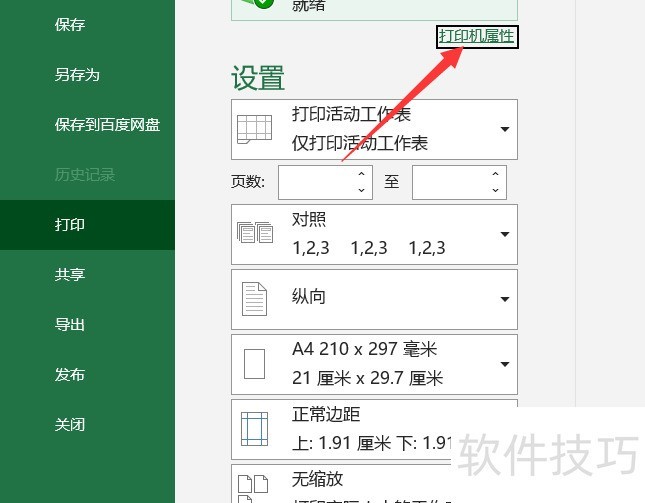Open the 打印机属性 link
Screen dimensions: 645x503
pyautogui.click(x=476, y=36)
